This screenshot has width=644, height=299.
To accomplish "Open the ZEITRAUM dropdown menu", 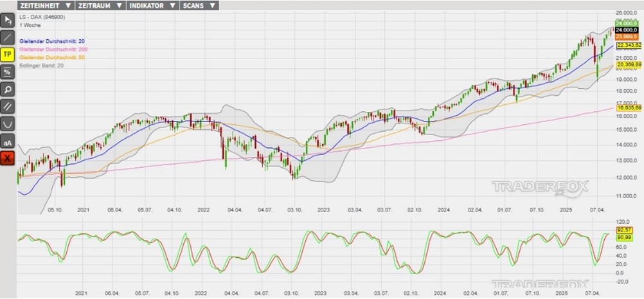I will (x=99, y=6).
